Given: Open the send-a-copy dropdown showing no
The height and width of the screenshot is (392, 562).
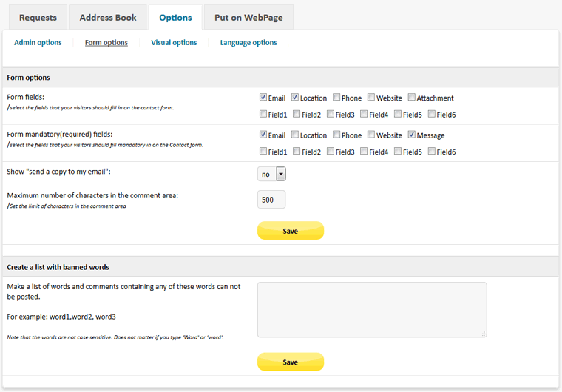Looking at the screenshot, I should 271,174.
